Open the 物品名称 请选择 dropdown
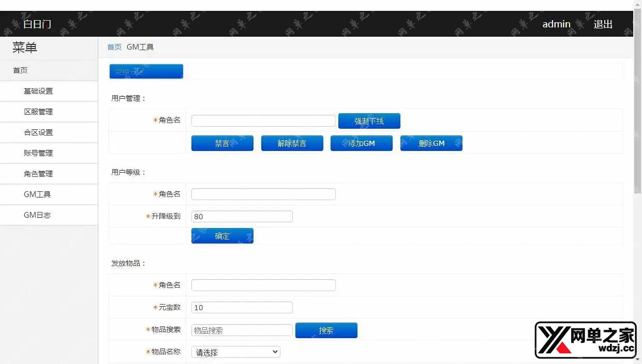The width and height of the screenshot is (642, 364). 235,352
